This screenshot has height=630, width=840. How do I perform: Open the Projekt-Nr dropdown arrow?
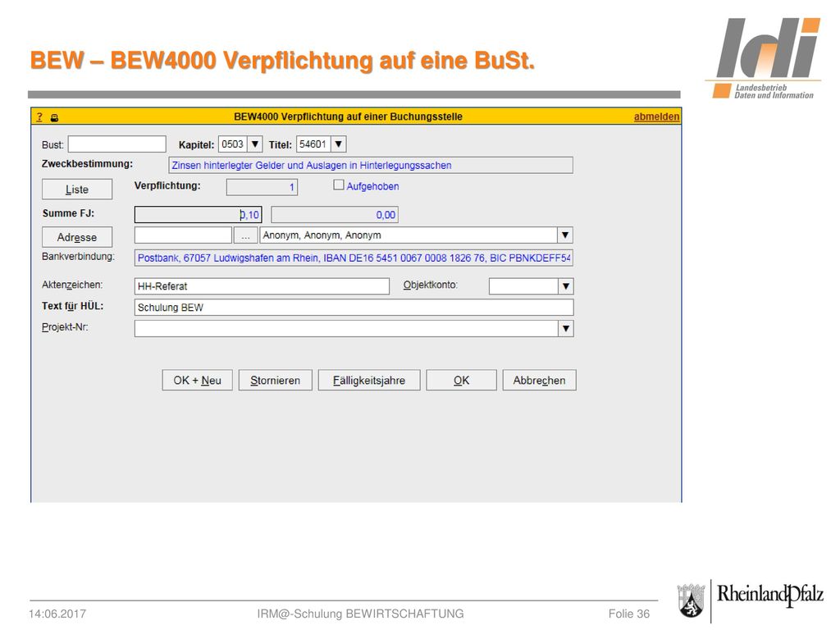(566, 328)
